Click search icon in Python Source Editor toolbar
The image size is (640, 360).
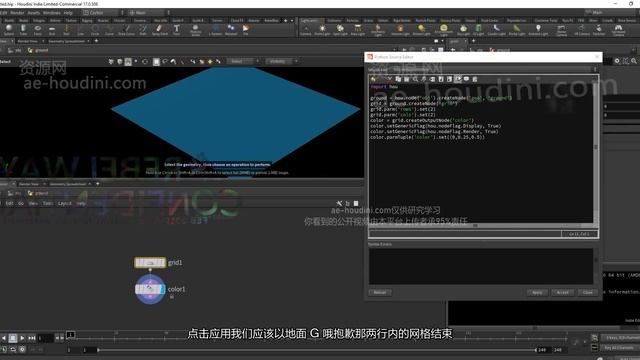pyautogui.click(x=415, y=79)
